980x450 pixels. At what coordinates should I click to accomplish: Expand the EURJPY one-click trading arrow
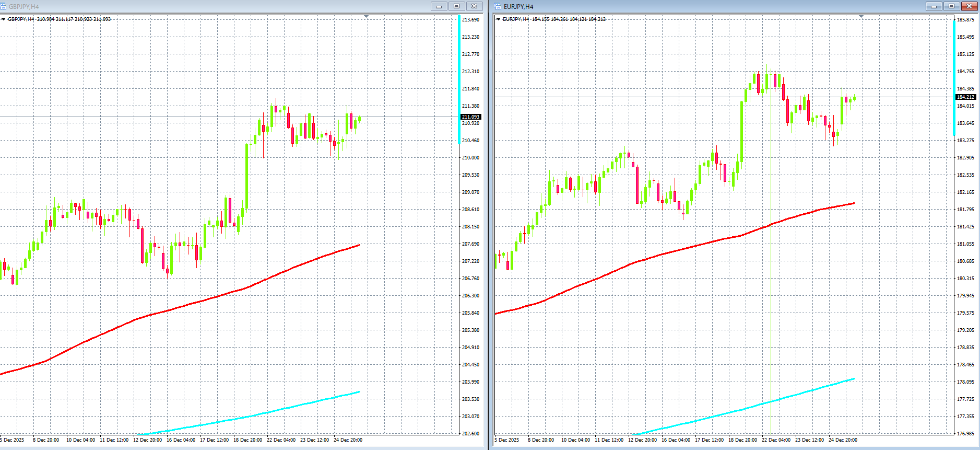click(499, 19)
